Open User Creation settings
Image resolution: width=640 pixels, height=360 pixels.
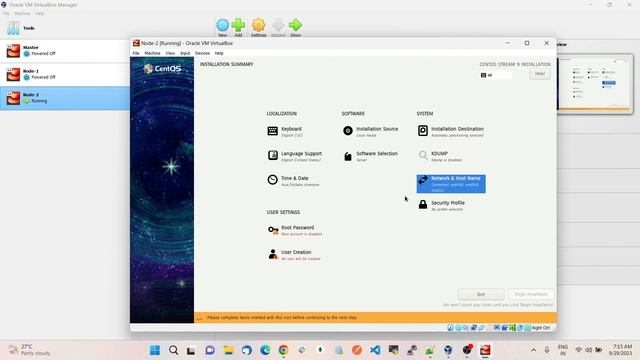click(294, 255)
